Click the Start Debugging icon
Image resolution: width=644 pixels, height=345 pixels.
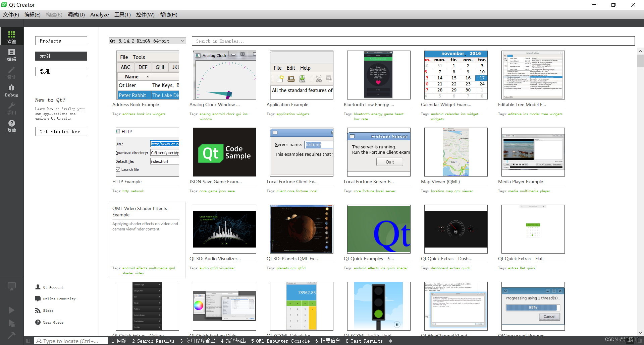[11, 323]
